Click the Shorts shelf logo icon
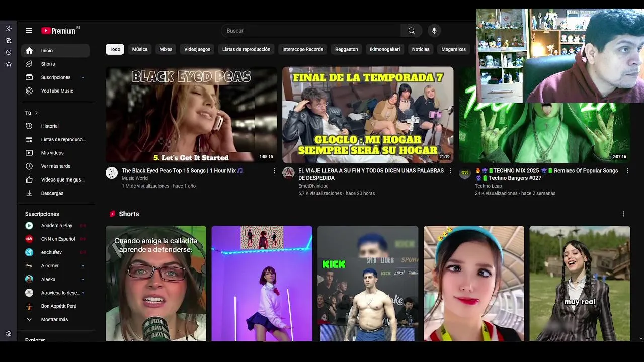The width and height of the screenshot is (644, 362). [x=112, y=214]
